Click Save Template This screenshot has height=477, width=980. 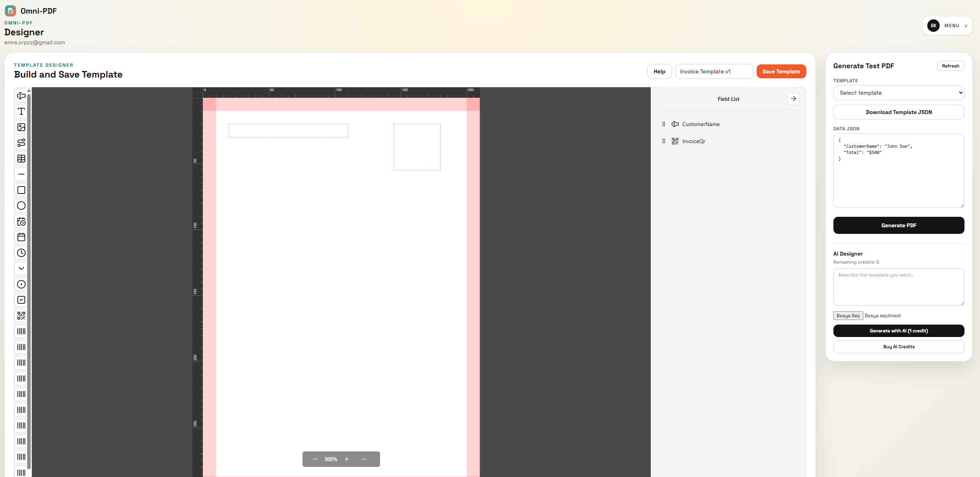[x=781, y=71]
